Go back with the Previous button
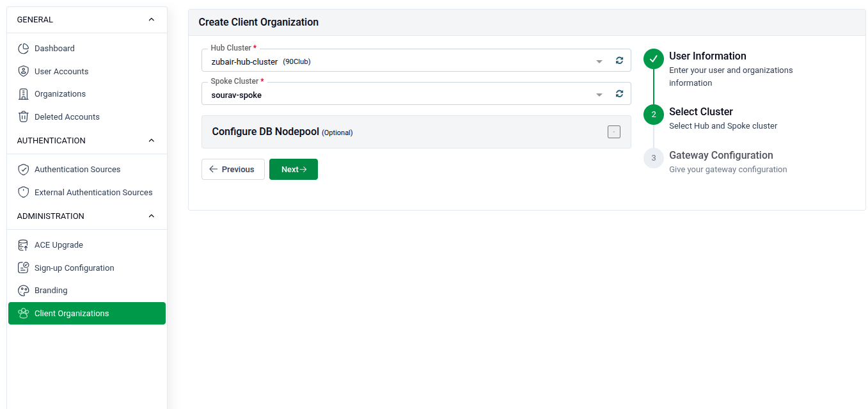The width and height of the screenshot is (868, 409). pyautogui.click(x=233, y=169)
